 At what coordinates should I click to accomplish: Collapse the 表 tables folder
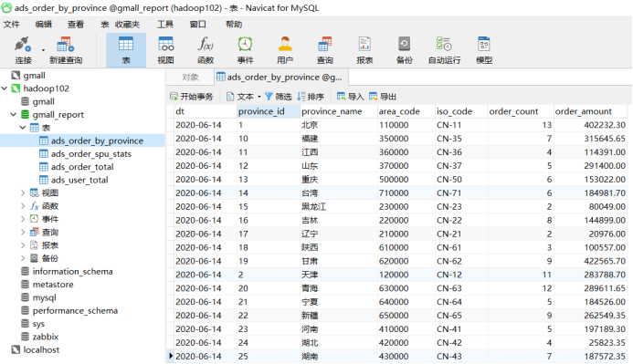(x=23, y=128)
